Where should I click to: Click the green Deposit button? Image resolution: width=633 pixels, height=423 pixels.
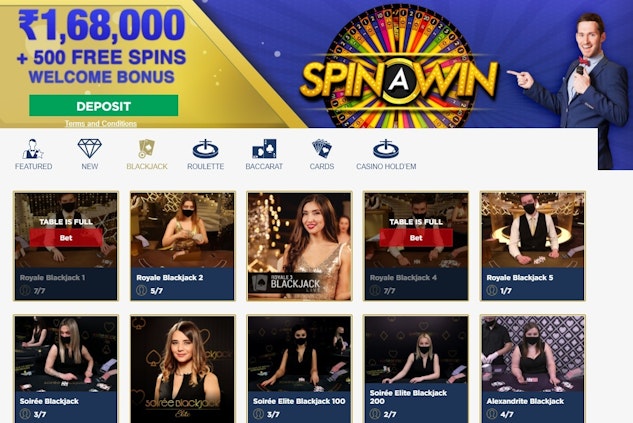103,106
